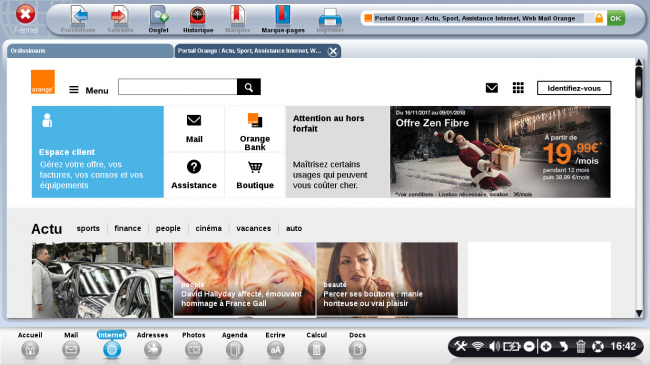Click the curved undo arrow tray icon

[x=563, y=346]
